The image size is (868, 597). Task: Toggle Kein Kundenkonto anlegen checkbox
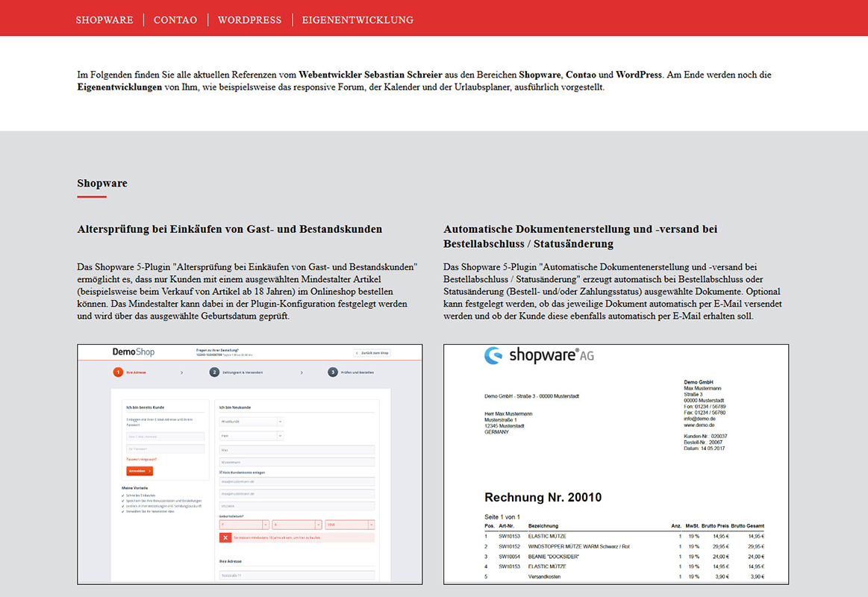click(221, 472)
